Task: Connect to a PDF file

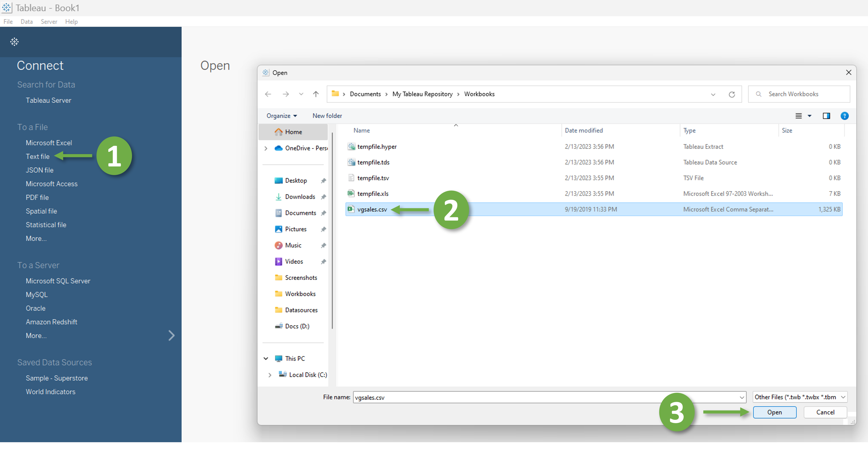Action: click(37, 197)
